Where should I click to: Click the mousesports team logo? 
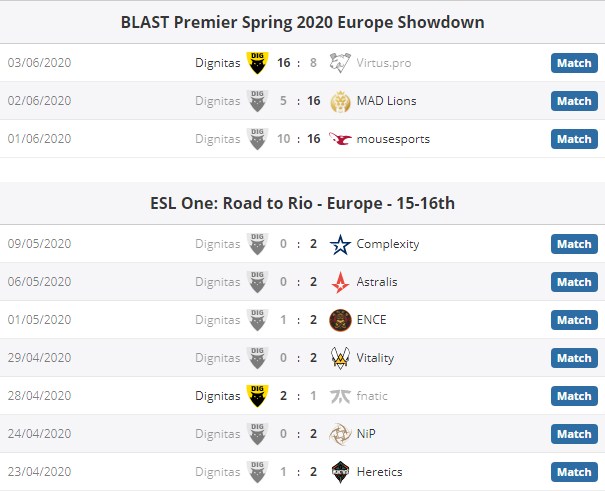tap(341, 139)
